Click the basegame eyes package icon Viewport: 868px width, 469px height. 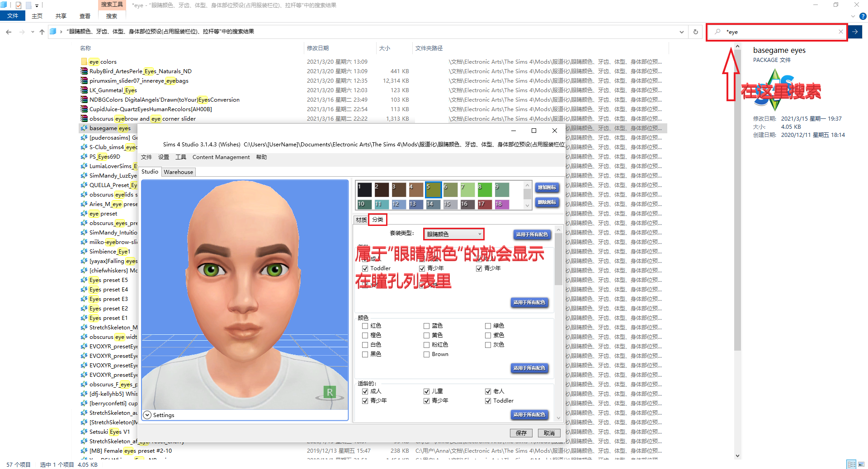pyautogui.click(x=84, y=128)
